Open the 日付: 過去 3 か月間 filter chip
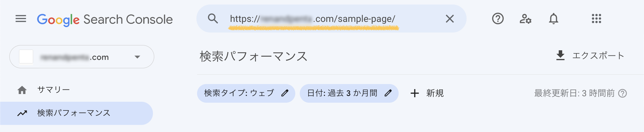The width and height of the screenshot is (644, 132). [x=342, y=93]
